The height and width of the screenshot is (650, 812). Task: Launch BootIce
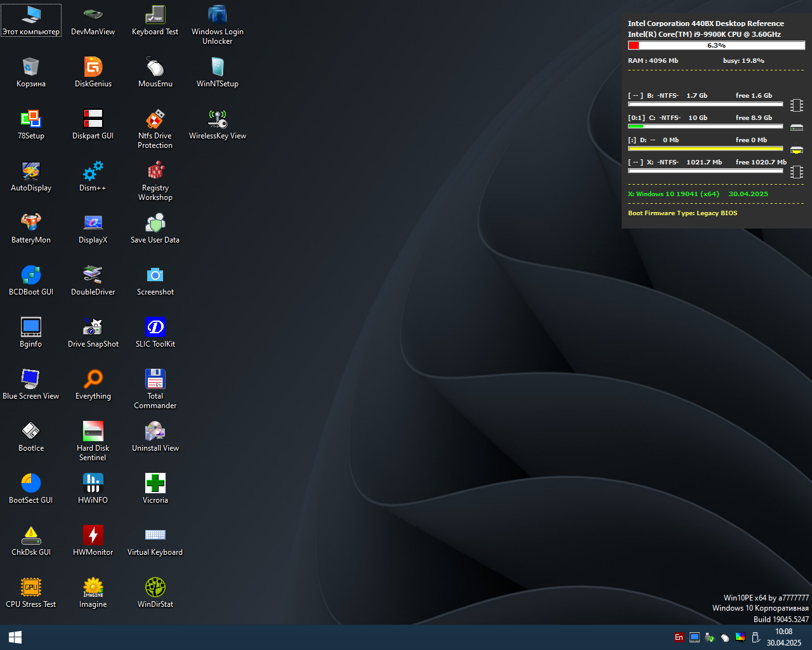point(30,437)
